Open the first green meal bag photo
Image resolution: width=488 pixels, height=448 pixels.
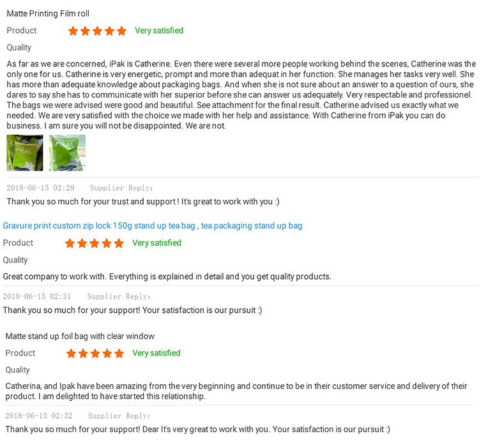tap(25, 153)
